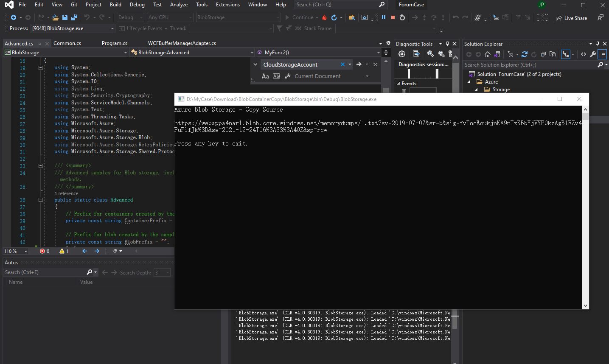Clear the CloudStorageAccount search text

pyautogui.click(x=342, y=64)
